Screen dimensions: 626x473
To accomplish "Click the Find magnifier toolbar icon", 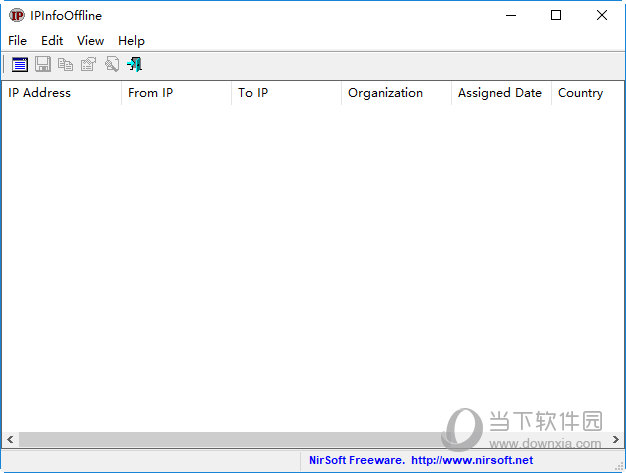I will pos(112,64).
